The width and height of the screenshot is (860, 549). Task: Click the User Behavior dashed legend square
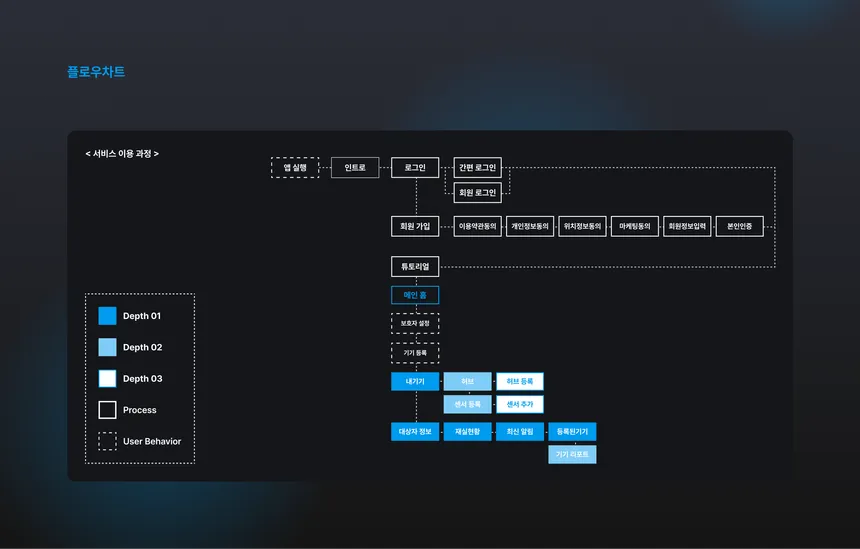[x=108, y=441]
